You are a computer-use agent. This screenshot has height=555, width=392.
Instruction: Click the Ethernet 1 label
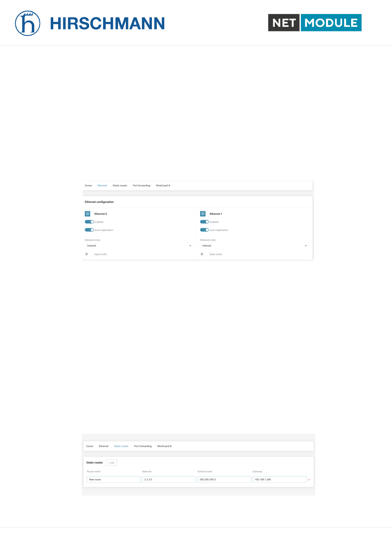click(x=216, y=214)
